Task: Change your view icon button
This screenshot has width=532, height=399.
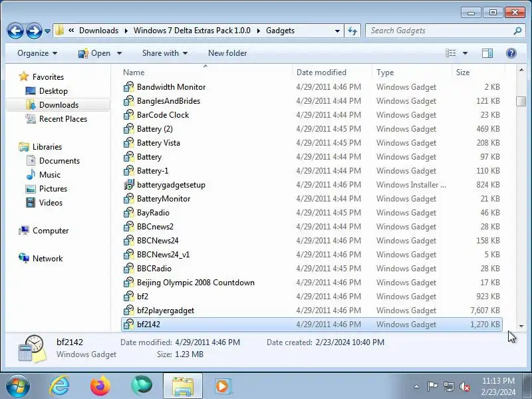Action: [x=451, y=53]
